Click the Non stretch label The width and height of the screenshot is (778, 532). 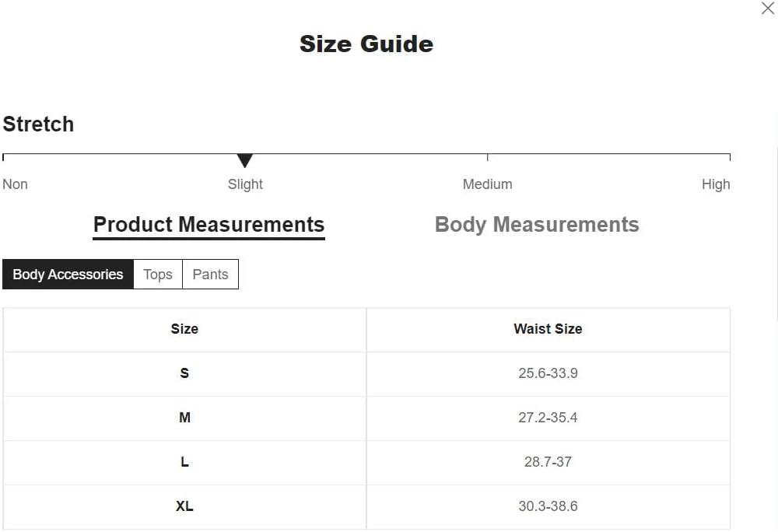coord(16,184)
